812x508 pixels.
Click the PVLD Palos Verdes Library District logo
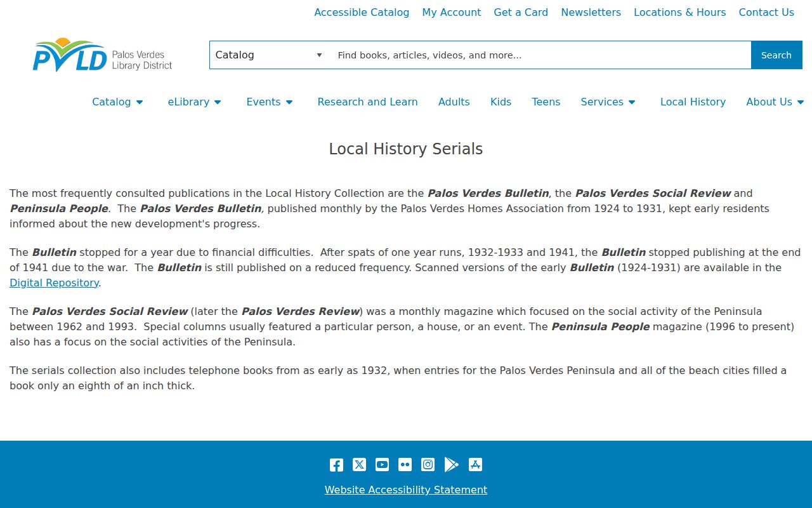(102, 55)
